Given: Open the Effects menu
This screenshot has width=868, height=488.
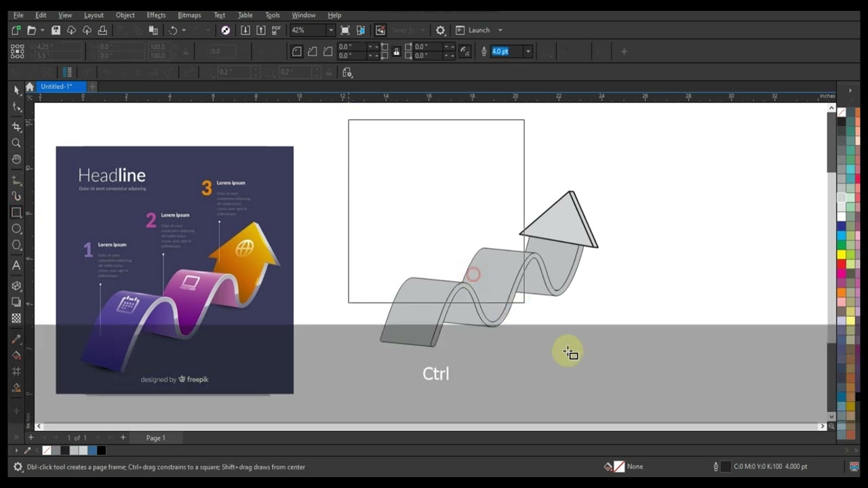Looking at the screenshot, I should click(x=156, y=15).
